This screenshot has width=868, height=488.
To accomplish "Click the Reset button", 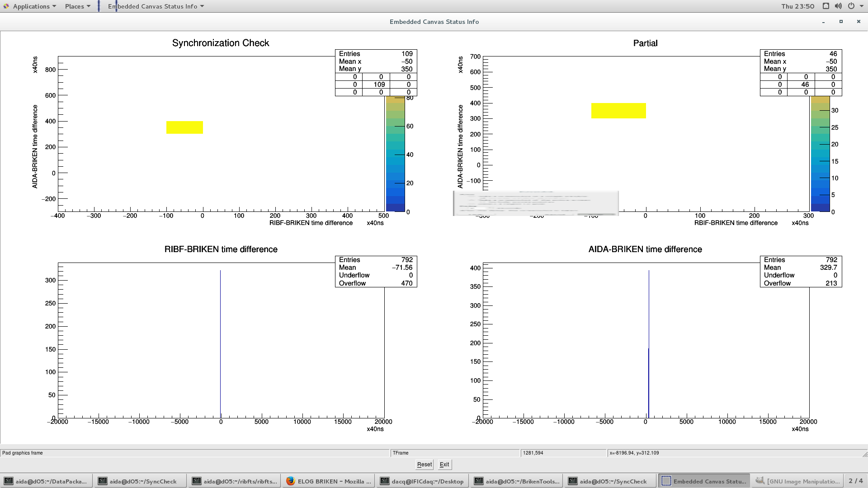I will coord(424,465).
